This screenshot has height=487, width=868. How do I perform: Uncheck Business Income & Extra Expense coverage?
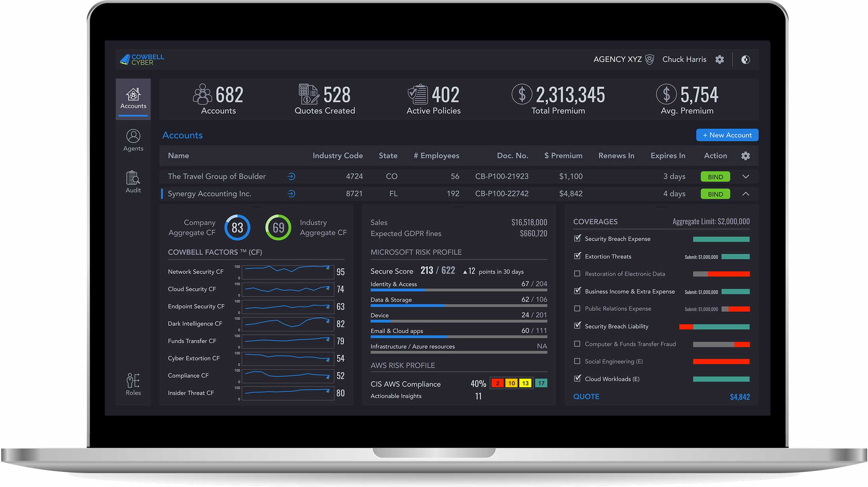pos(577,291)
